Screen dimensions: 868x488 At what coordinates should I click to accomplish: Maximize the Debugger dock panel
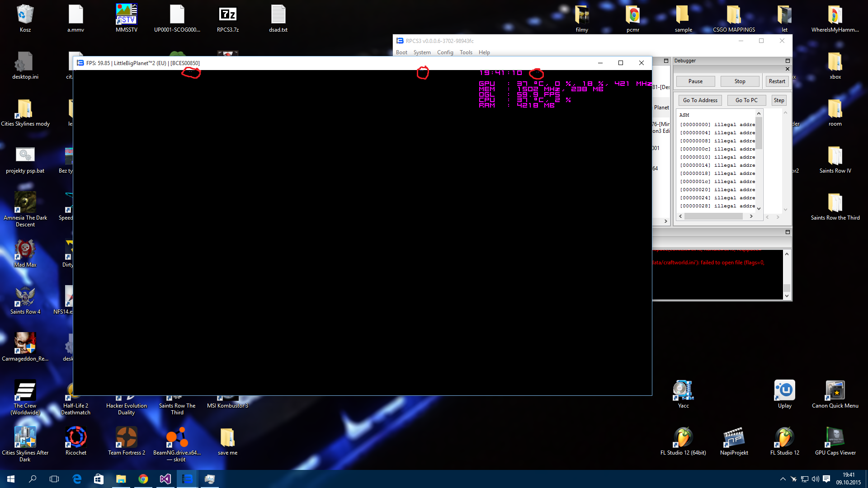787,61
